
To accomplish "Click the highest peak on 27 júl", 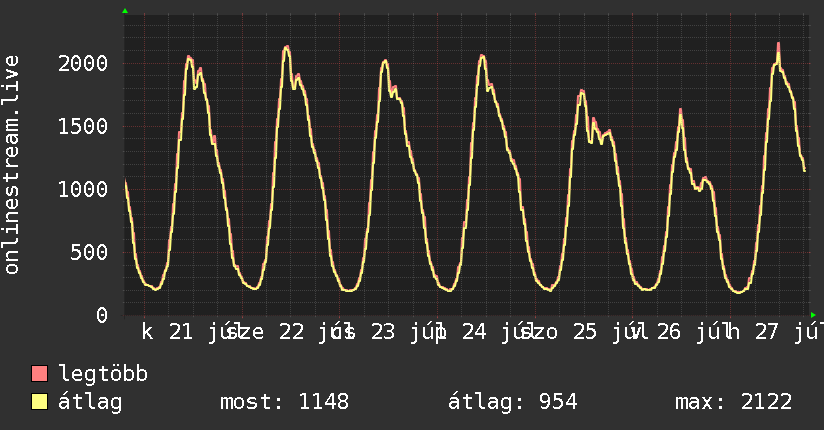I will pyautogui.click(x=778, y=44).
